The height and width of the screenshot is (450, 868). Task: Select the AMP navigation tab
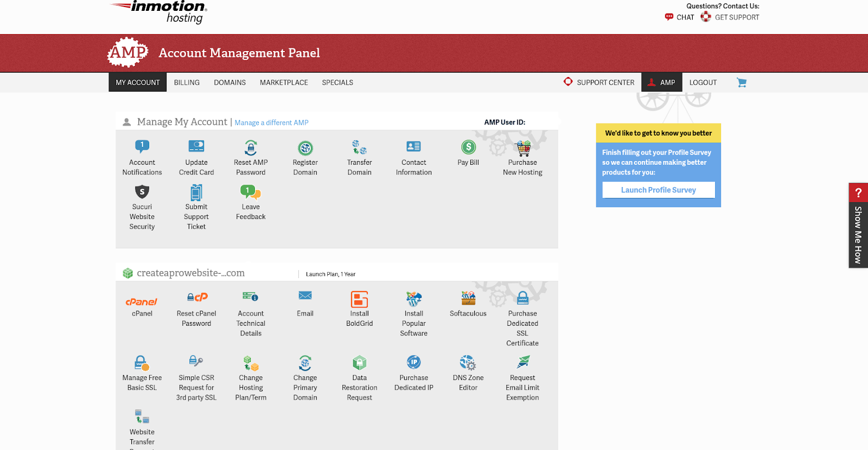[661, 82]
